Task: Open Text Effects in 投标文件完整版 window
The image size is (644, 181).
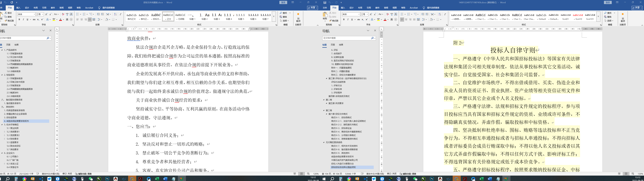Action: point(47,19)
